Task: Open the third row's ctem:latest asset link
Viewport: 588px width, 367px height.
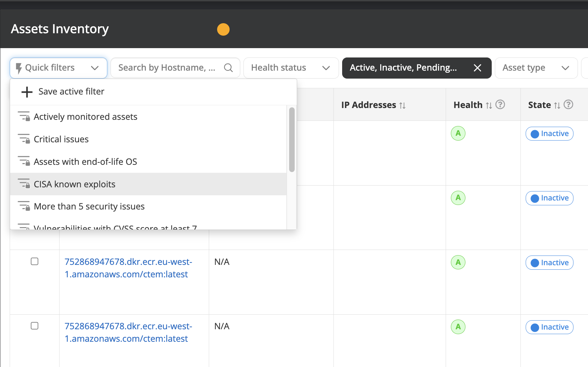Action: coord(128,268)
